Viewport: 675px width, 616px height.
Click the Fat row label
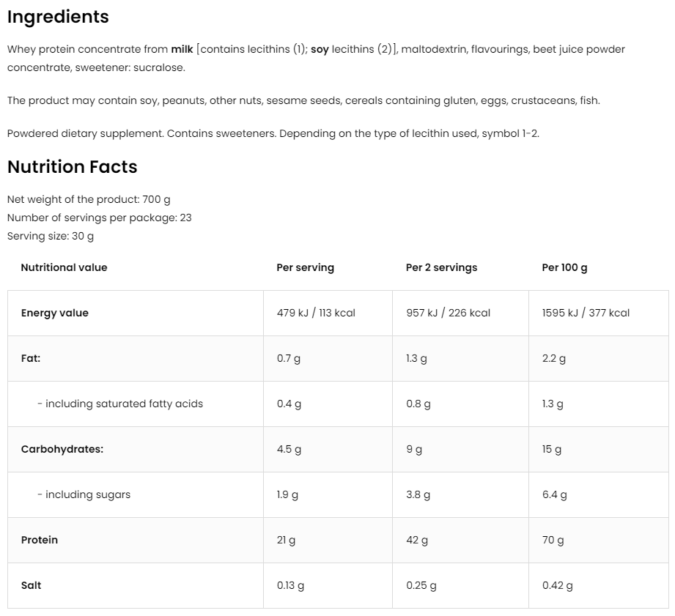click(31, 358)
